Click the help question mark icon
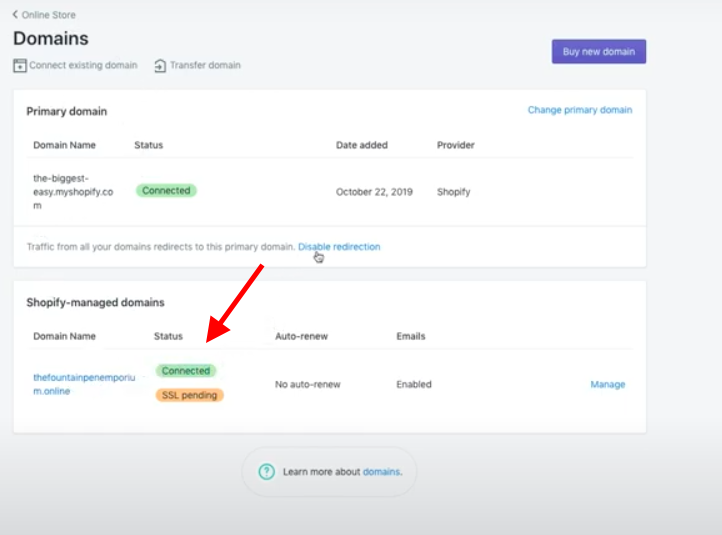The image size is (722, 535). pyautogui.click(x=267, y=471)
